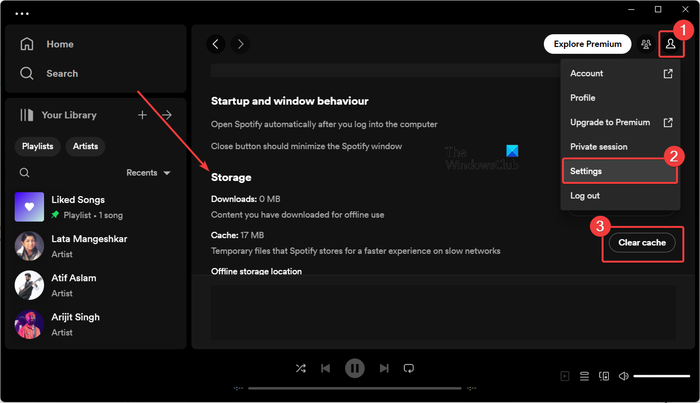Screen dimensions: 700x403
Task: Click the Clear cache button
Action: coord(642,243)
